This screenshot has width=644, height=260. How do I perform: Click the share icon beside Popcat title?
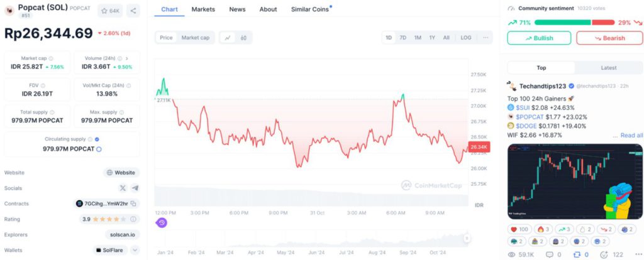133,11
